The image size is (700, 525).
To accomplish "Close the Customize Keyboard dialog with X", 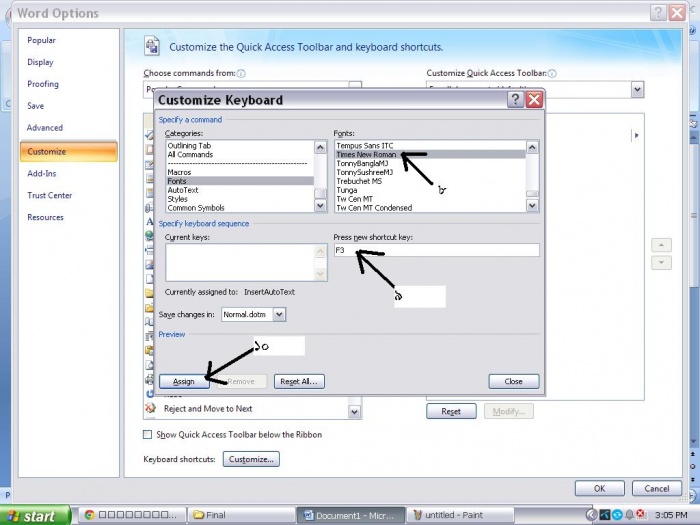I will (534, 100).
